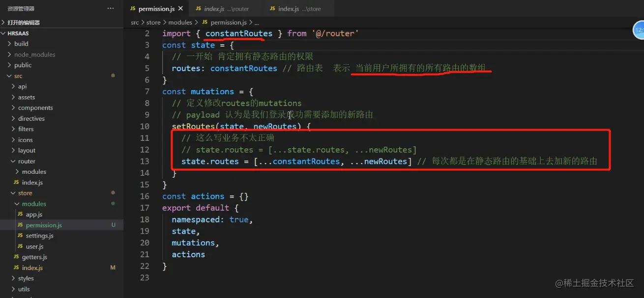This screenshot has width=644, height=298.
Task: Expand the filters folder
Action: (x=61, y=129)
